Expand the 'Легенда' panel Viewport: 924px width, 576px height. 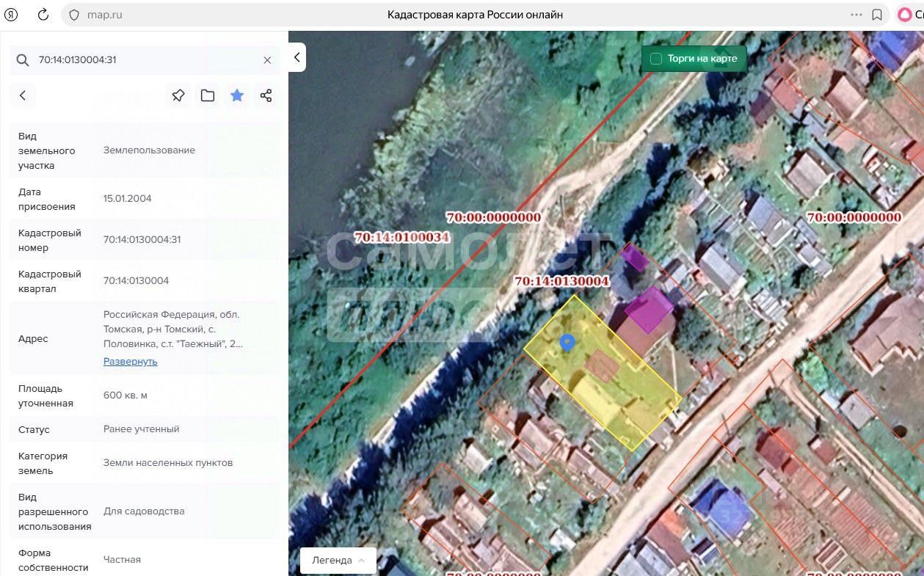(x=338, y=560)
